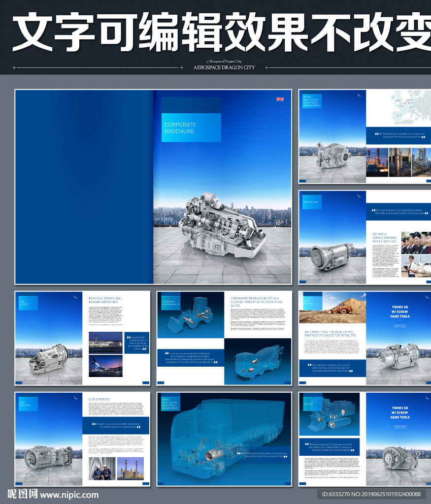Image resolution: width=431 pixels, height=504 pixels.
Task: Click the AEROSPACE DRAGON CITY subtitle
Action: click(x=224, y=67)
